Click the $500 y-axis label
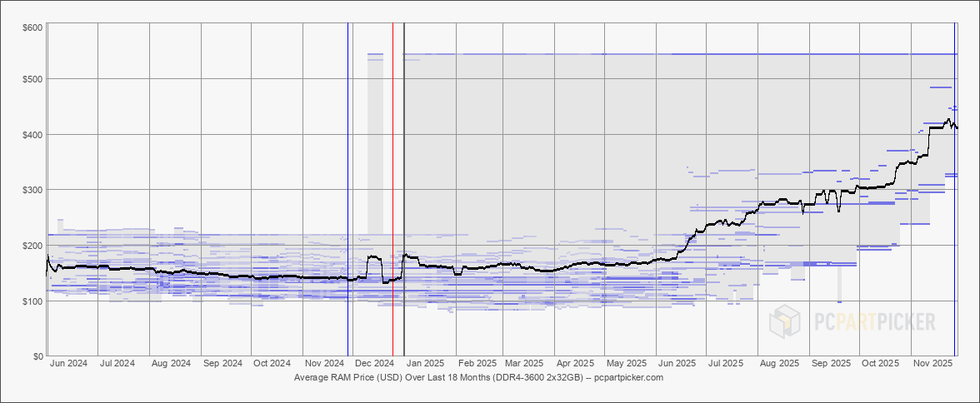Screen dimensions: 980x403 (32, 79)
